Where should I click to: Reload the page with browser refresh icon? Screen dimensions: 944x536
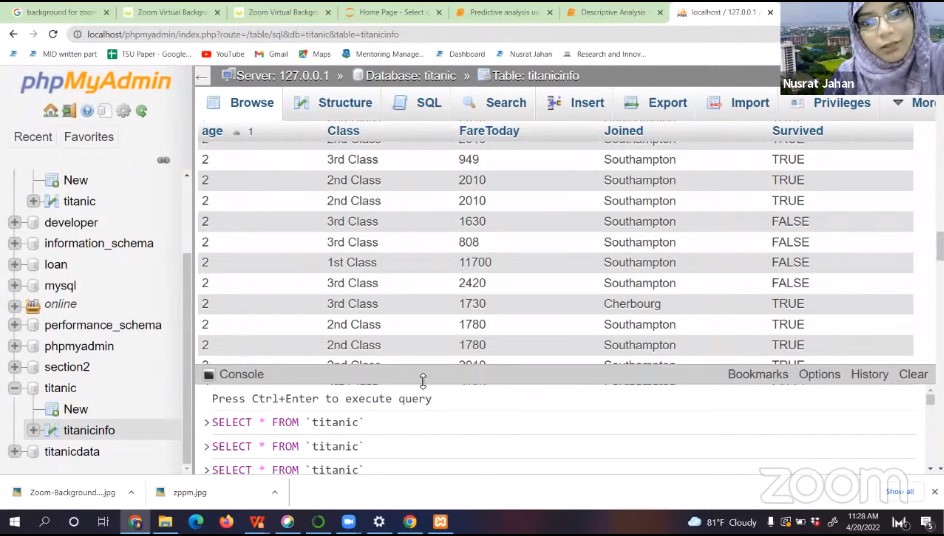coord(53,34)
